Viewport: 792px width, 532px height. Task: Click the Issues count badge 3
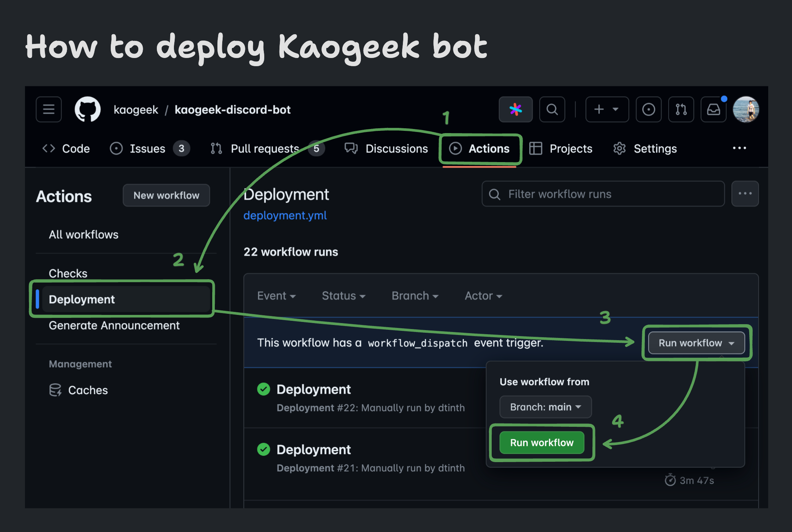pos(181,149)
